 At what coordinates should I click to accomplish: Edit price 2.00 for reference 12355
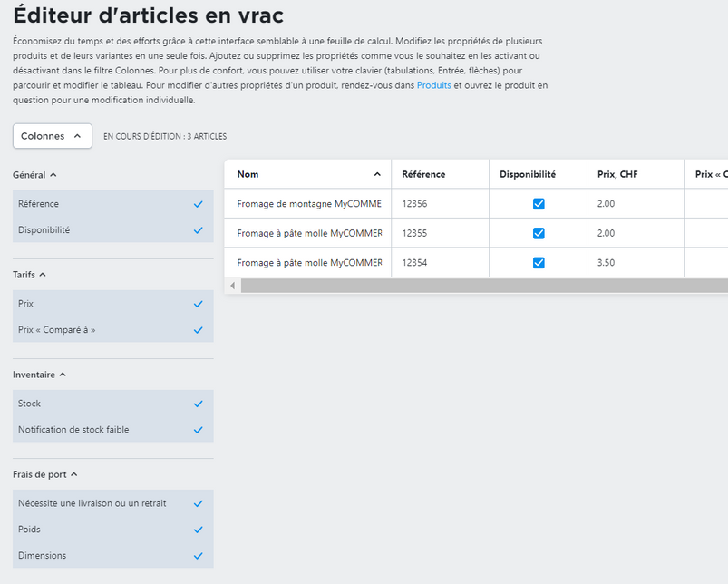pyautogui.click(x=636, y=233)
